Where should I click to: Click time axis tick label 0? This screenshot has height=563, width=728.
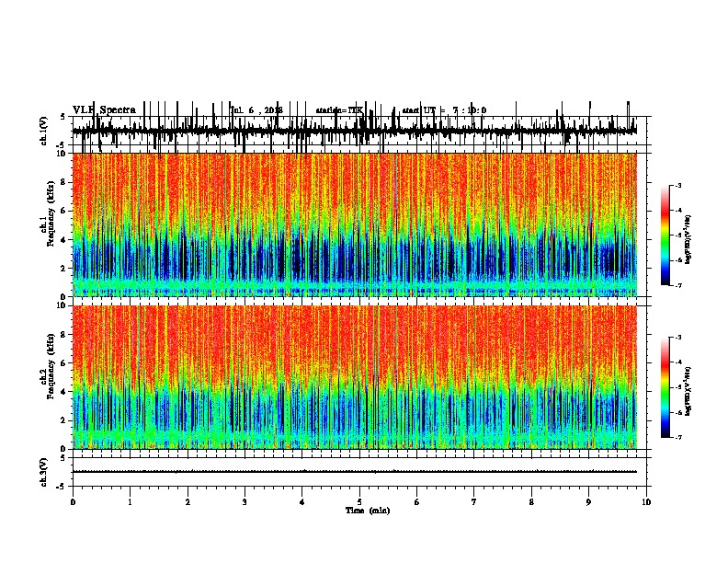pyautogui.click(x=73, y=502)
